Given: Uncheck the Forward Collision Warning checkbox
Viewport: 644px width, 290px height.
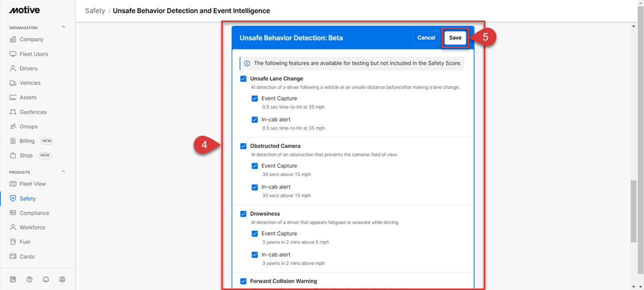Looking at the screenshot, I should click(243, 281).
